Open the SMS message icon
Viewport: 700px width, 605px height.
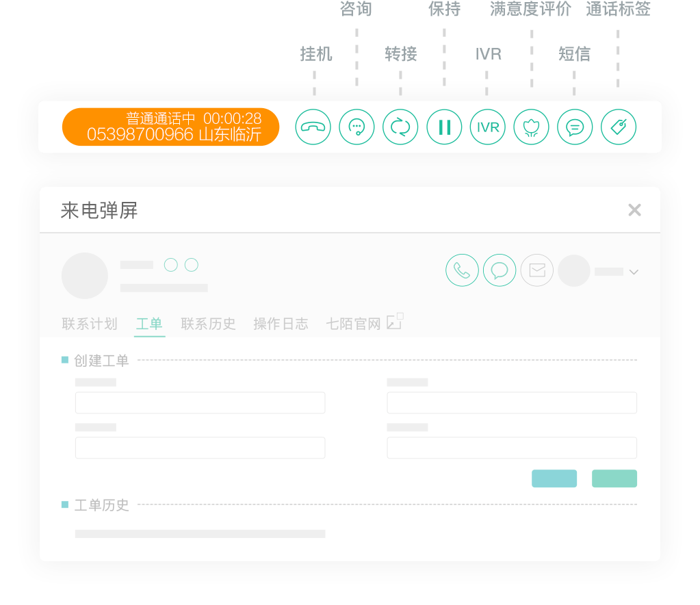(575, 127)
